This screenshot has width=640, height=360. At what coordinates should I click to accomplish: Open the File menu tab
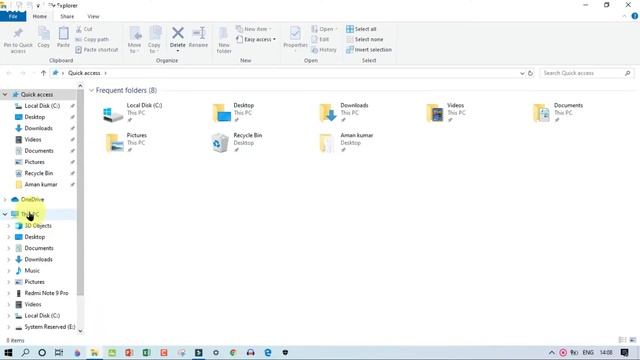tap(13, 16)
